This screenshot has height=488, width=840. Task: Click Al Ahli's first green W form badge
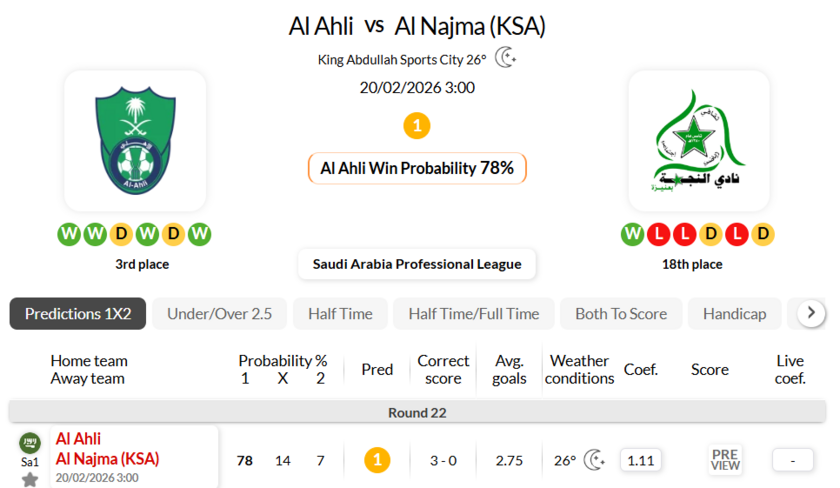[69, 234]
